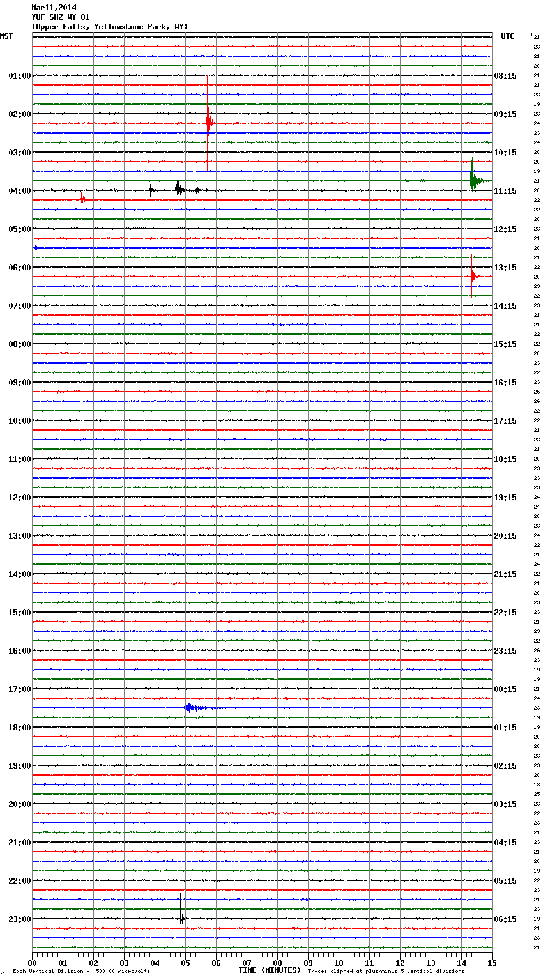Click the vertical division microvolts scale note
Viewport: 543px width, 980px height.
pyautogui.click(x=81, y=972)
